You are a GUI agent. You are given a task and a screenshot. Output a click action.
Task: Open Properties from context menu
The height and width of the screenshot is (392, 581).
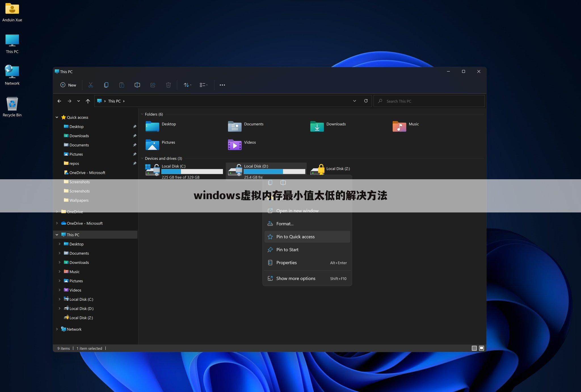(307, 263)
